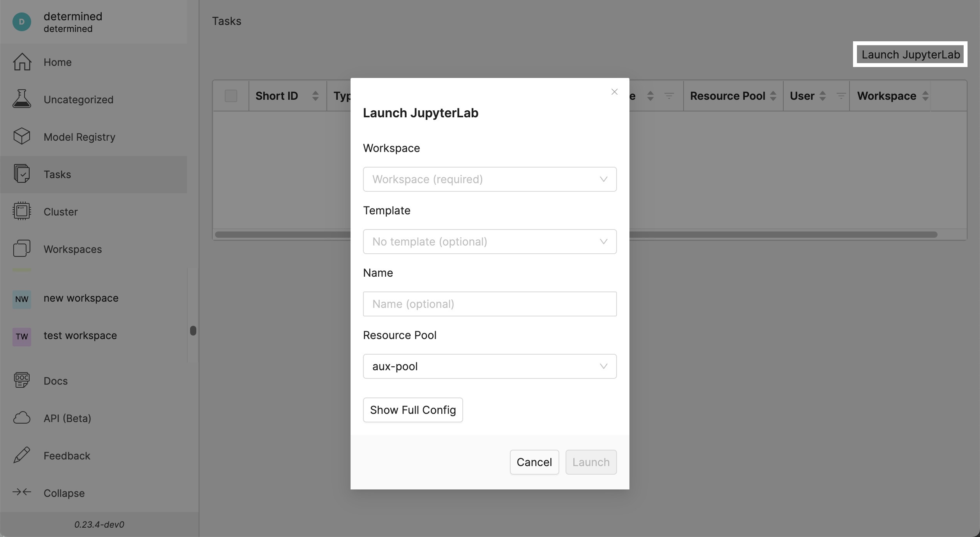The height and width of the screenshot is (537, 980).
Task: Open Uncategorized experiments page
Action: (93, 100)
